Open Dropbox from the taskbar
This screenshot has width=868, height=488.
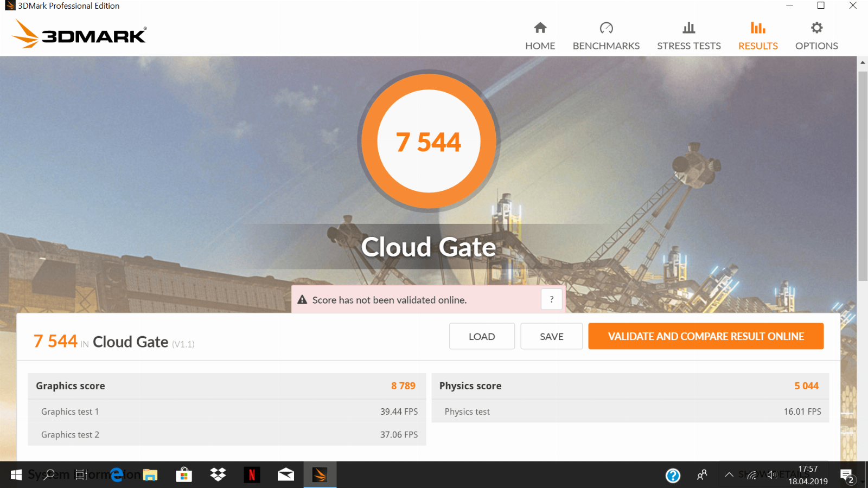[x=218, y=475]
